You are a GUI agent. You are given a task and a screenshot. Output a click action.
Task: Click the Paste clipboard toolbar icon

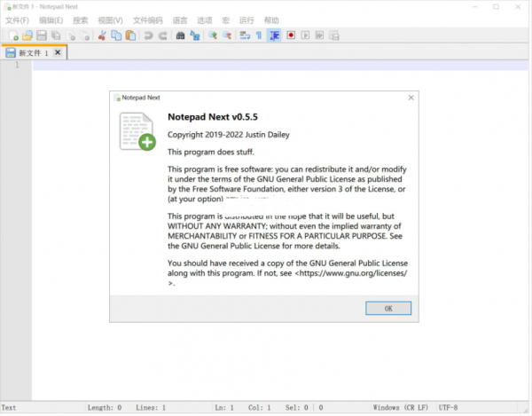(130, 35)
